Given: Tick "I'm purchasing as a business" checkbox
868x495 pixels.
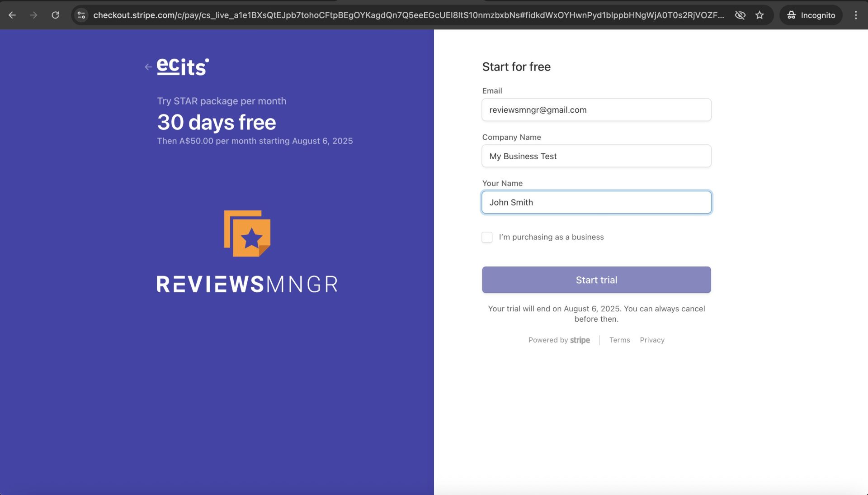Looking at the screenshot, I should pyautogui.click(x=487, y=237).
